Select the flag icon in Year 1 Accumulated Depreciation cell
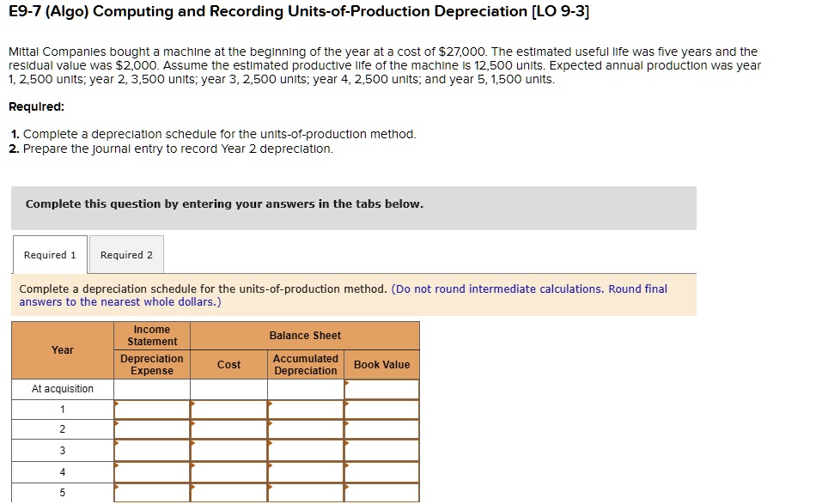 point(269,404)
